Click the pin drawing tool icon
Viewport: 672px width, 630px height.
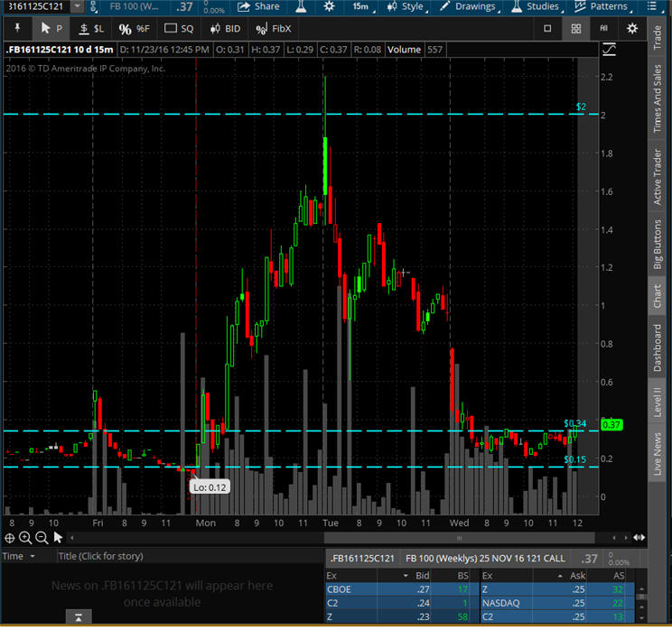(x=15, y=29)
